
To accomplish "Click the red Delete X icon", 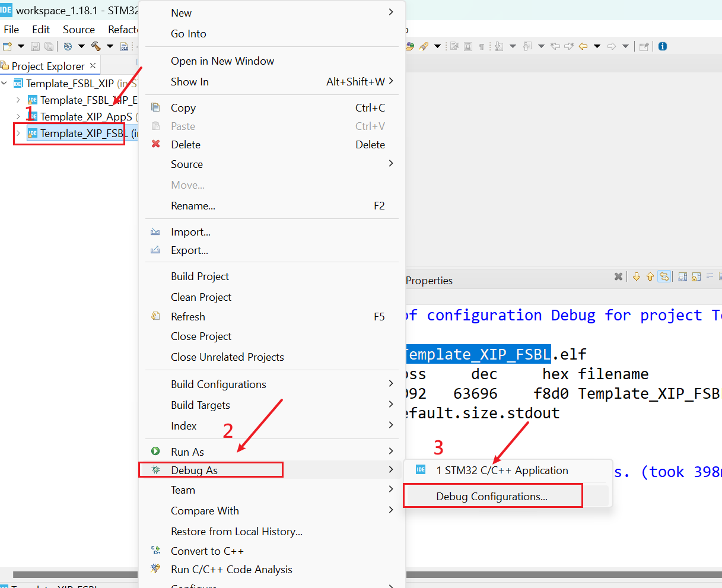I will [155, 144].
